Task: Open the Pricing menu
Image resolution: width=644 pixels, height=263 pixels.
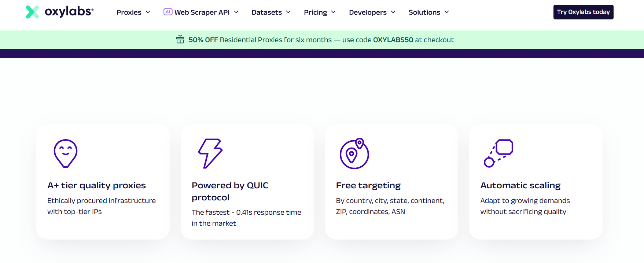Action: point(319,12)
